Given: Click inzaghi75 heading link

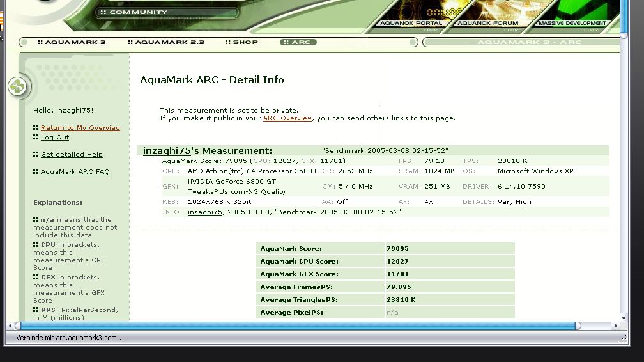Looking at the screenshot, I should coord(167,150).
